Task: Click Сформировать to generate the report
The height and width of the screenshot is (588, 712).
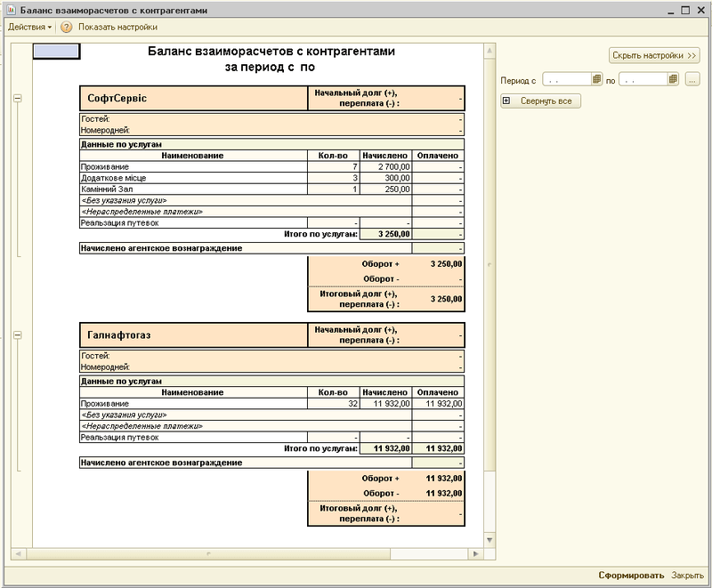Action: point(631,576)
